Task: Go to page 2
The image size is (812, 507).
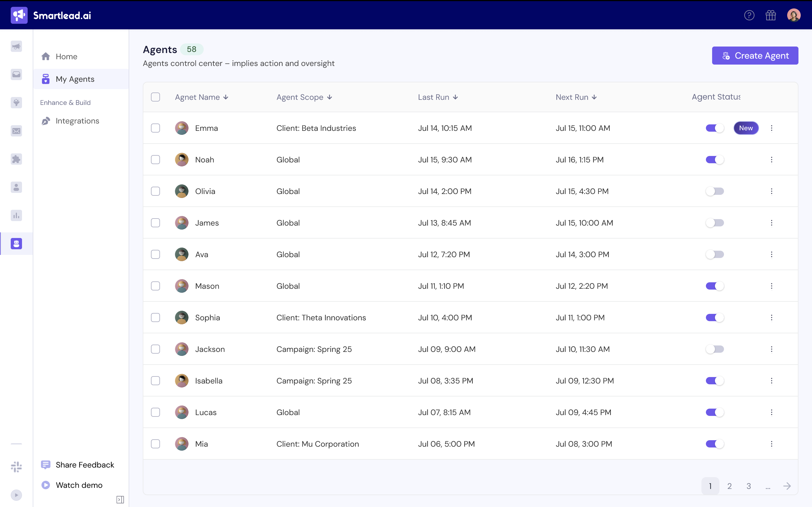Action: tap(730, 486)
